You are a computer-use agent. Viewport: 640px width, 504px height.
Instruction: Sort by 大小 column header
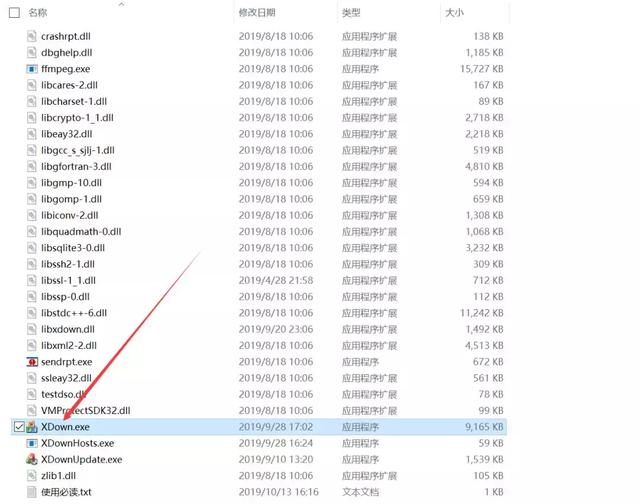point(454,13)
